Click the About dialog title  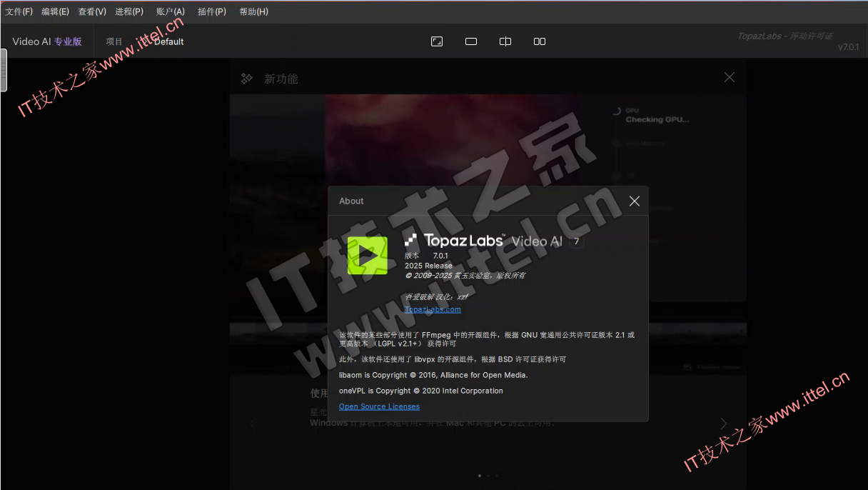tap(351, 201)
